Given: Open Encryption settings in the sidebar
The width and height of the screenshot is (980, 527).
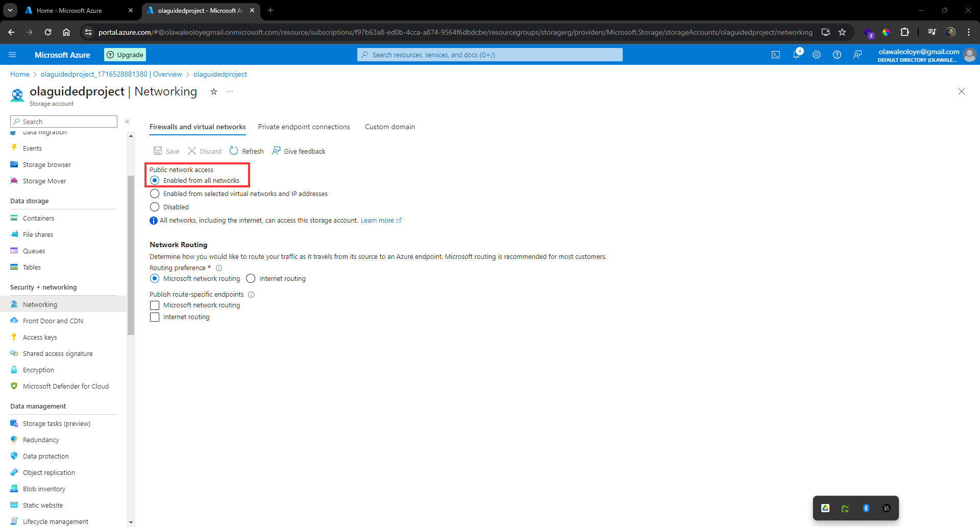Looking at the screenshot, I should click(x=38, y=370).
